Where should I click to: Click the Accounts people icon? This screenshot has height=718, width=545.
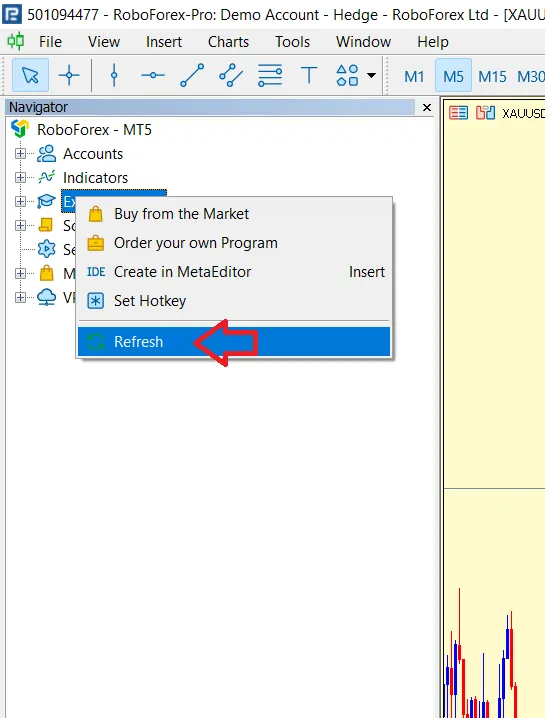point(46,153)
